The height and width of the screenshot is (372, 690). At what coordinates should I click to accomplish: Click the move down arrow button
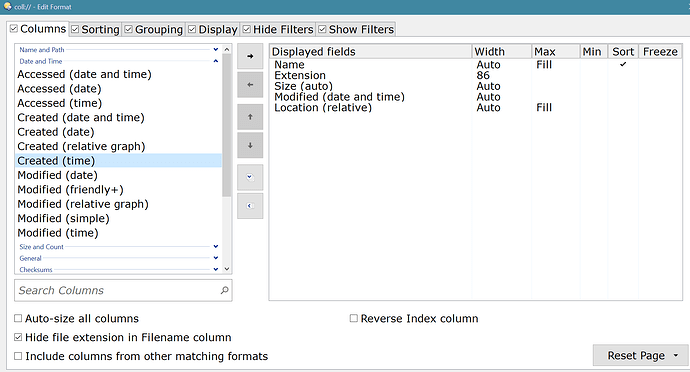[250, 145]
